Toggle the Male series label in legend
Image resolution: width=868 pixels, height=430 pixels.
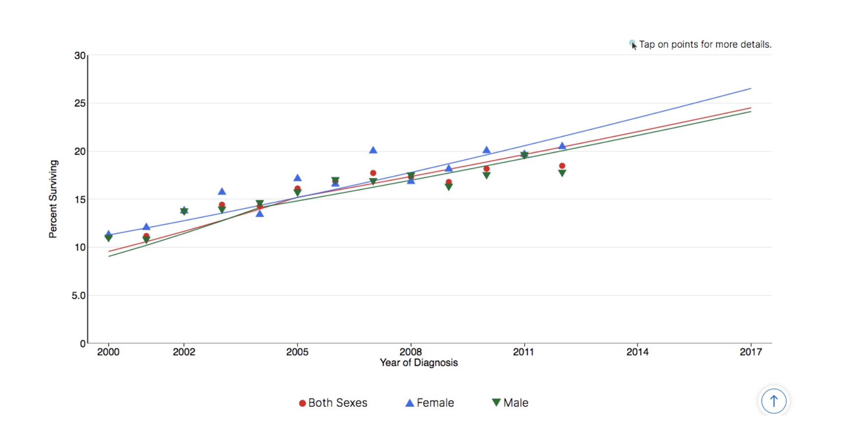click(515, 403)
